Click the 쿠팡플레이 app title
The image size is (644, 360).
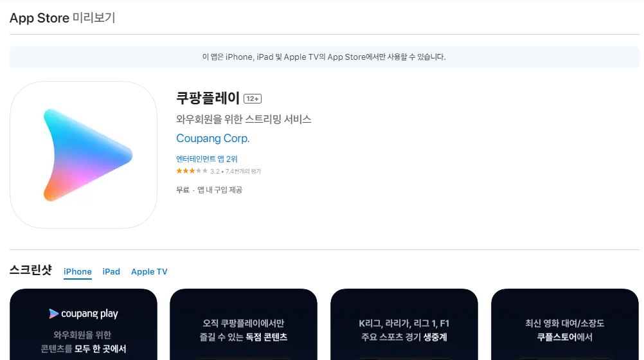pyautogui.click(x=208, y=98)
